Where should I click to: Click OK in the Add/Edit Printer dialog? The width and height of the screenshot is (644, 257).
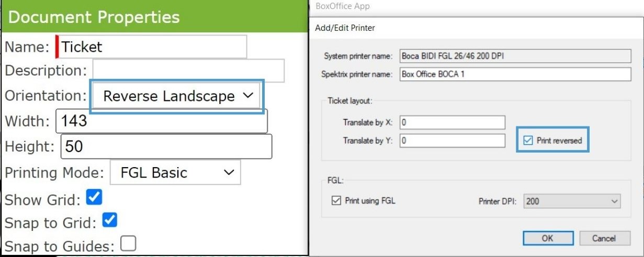click(x=547, y=238)
